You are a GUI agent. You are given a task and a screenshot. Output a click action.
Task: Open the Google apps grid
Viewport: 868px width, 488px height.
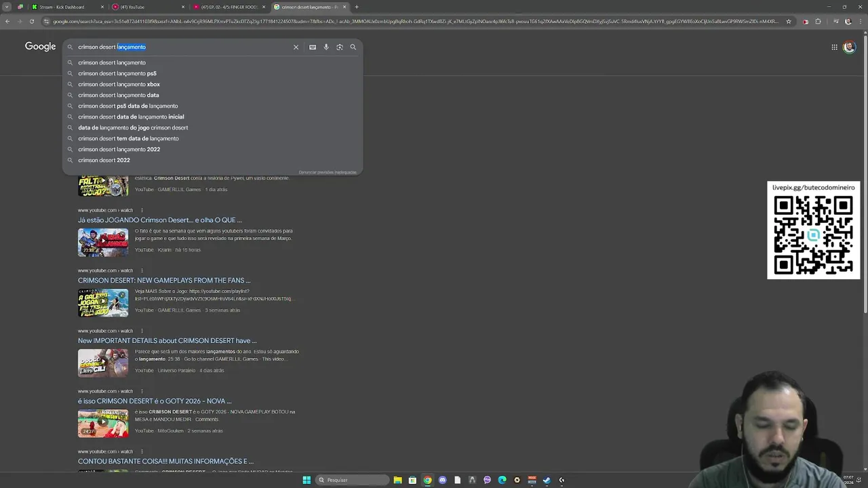(x=834, y=47)
